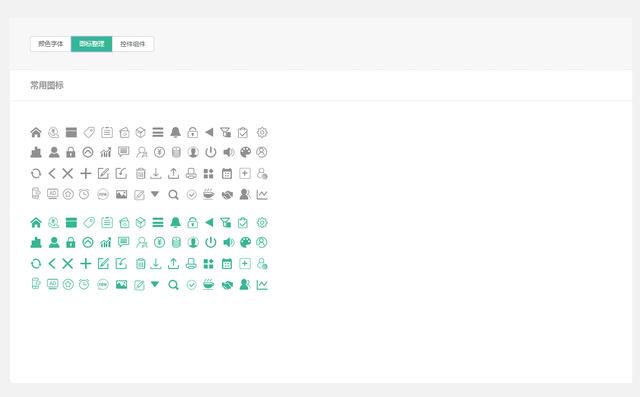The image size is (640, 397).
Task: Click the gray solid closed padlock icon
Action: pyautogui.click(x=71, y=152)
